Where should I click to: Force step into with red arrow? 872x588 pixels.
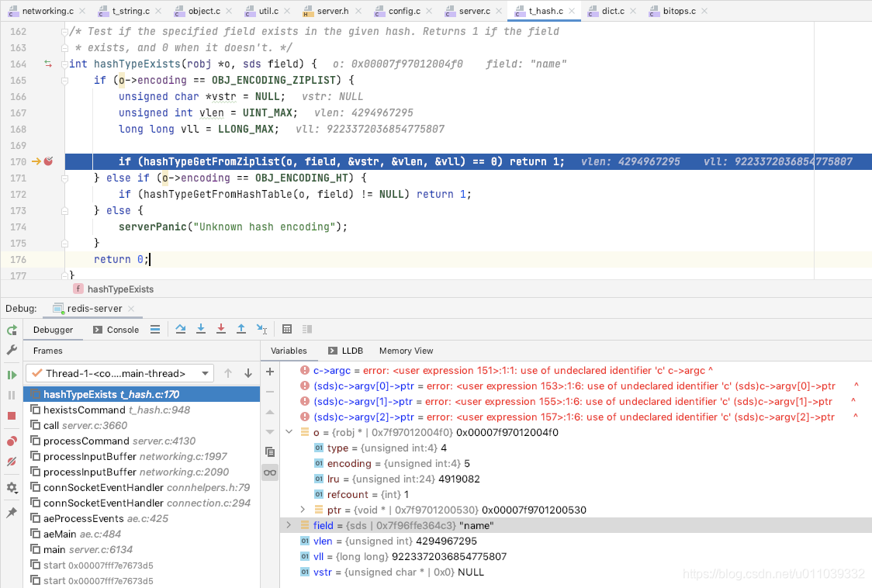click(221, 330)
